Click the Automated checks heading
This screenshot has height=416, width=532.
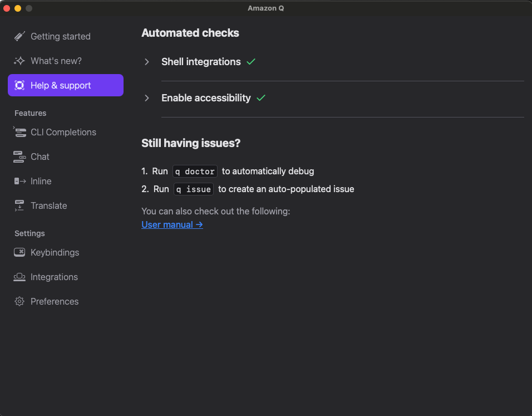pyautogui.click(x=190, y=33)
